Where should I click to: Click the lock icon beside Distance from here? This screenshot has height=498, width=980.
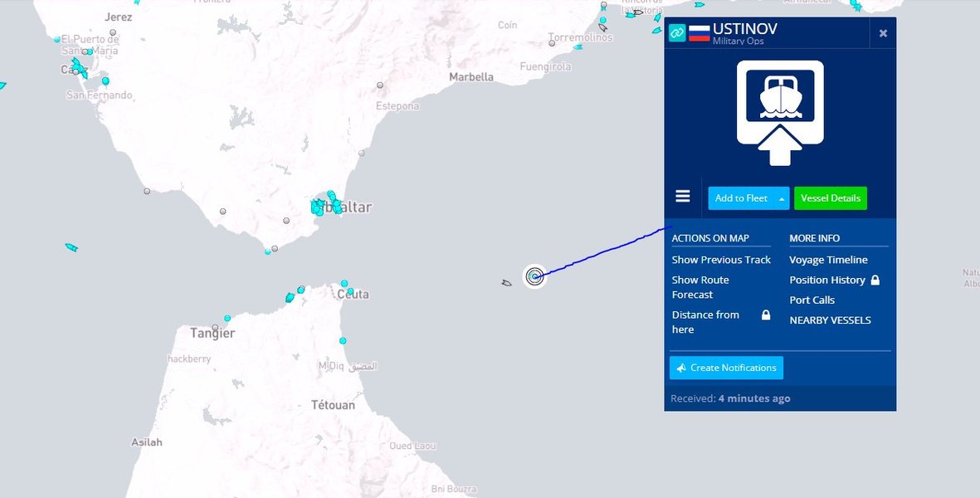coord(766,315)
